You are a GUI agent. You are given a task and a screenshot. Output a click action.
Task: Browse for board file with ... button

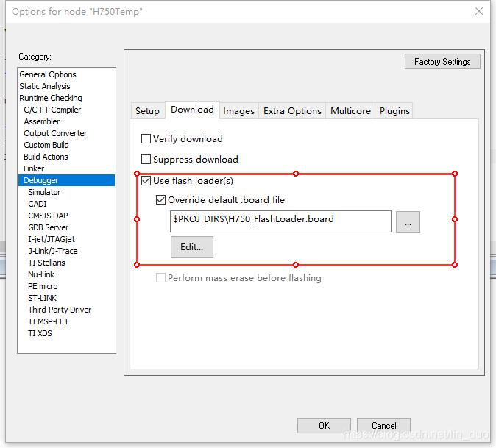[408, 222]
